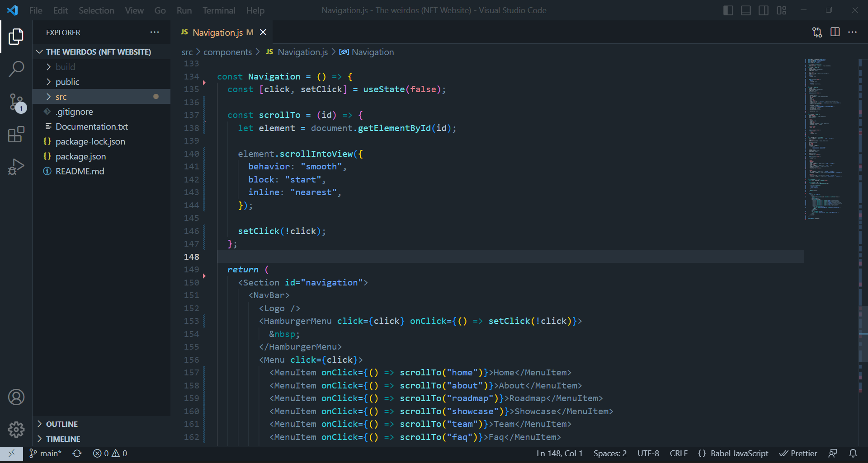Split the editor to the right
Screen dimensions: 868x463
(x=835, y=32)
